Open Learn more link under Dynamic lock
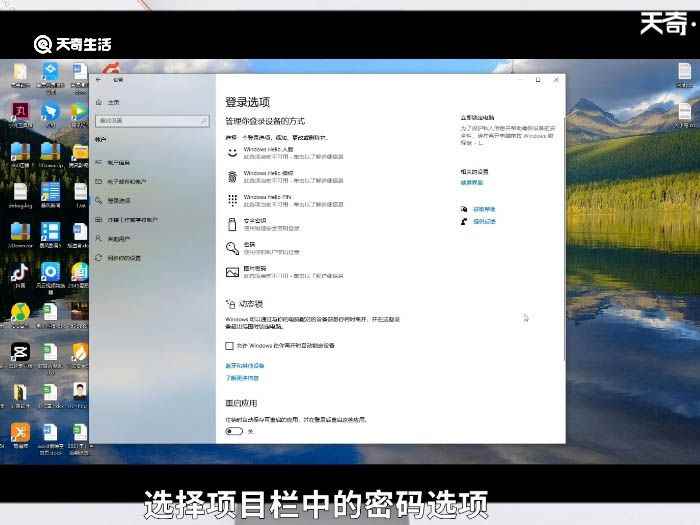This screenshot has width=700, height=525. click(242, 378)
